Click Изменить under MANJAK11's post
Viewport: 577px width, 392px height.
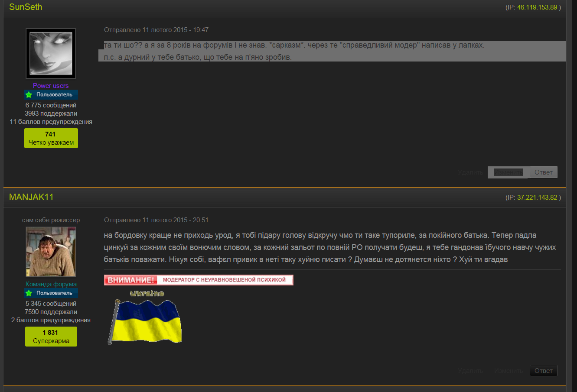click(508, 370)
